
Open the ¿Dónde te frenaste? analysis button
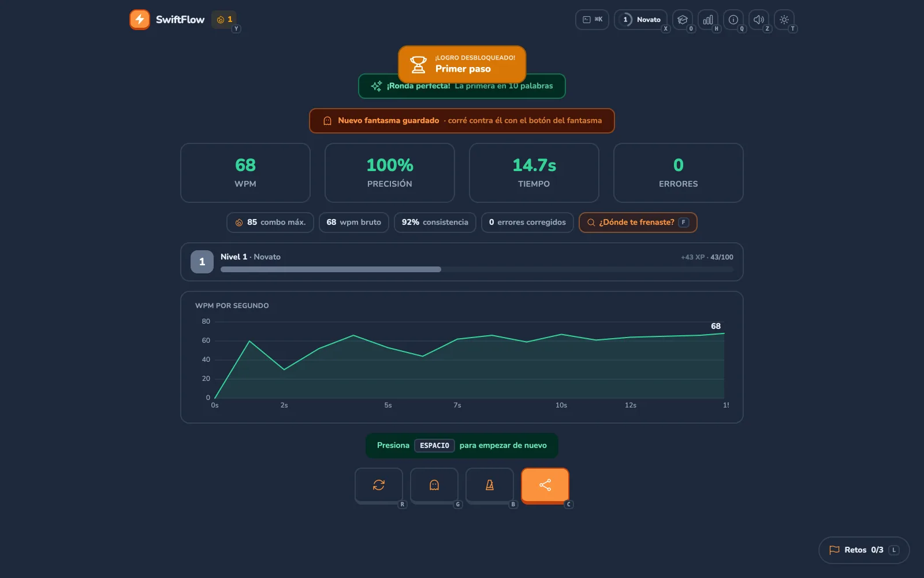[x=638, y=223]
